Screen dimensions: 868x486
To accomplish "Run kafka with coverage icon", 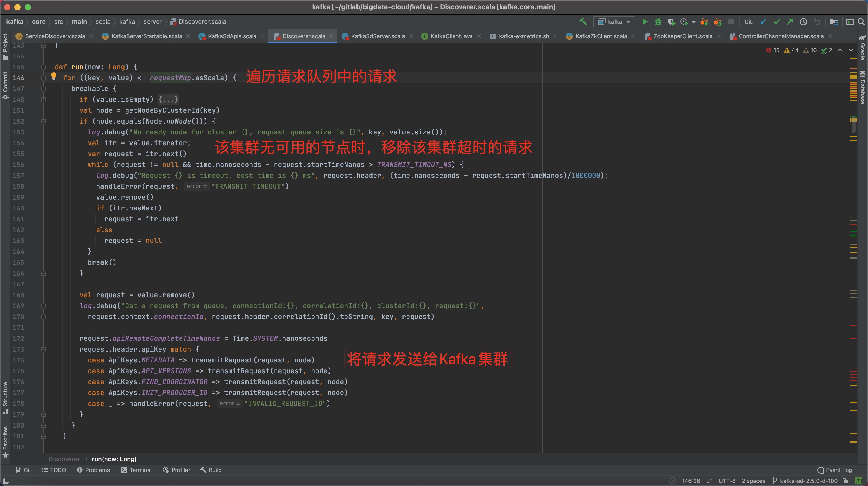I will click(x=671, y=21).
